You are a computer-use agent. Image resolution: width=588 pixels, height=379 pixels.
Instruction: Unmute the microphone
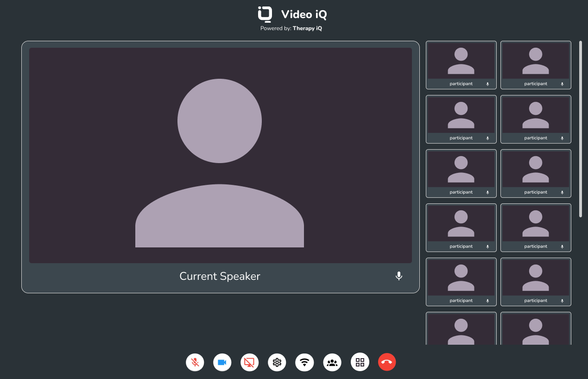coord(195,362)
